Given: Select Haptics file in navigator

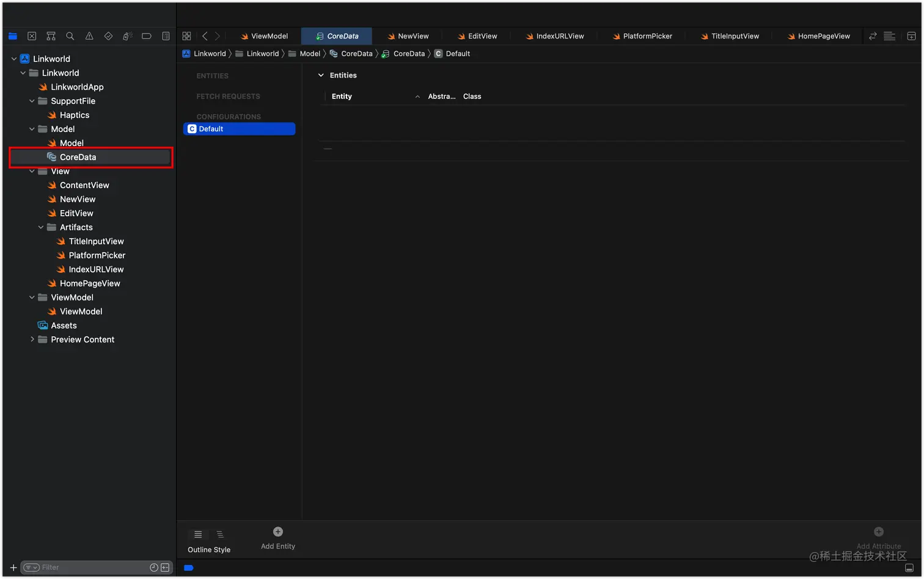Looking at the screenshot, I should tap(68, 115).
